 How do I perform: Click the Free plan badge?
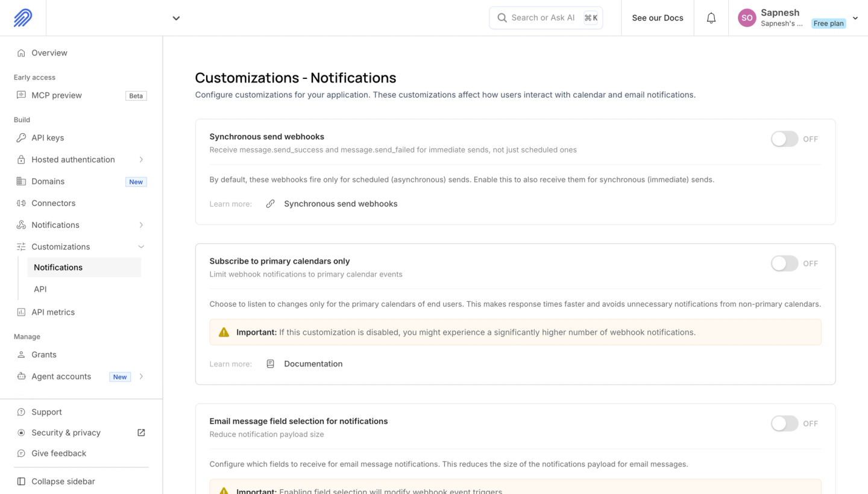(x=828, y=23)
